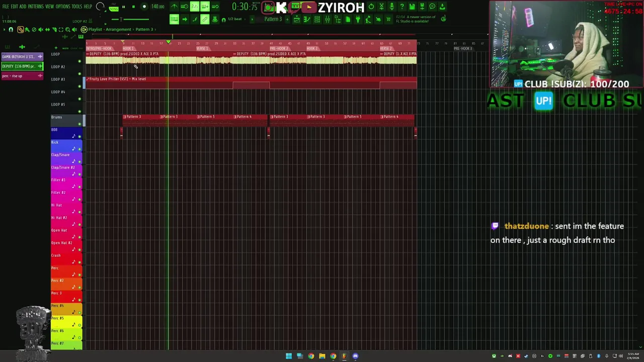This screenshot has width=644, height=362.
Task: Toggle typing keyboard to piano icon
Action: [174, 19]
